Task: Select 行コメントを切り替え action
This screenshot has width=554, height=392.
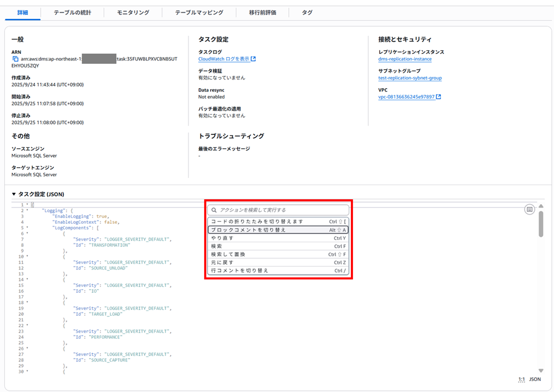Action: pyautogui.click(x=278, y=271)
